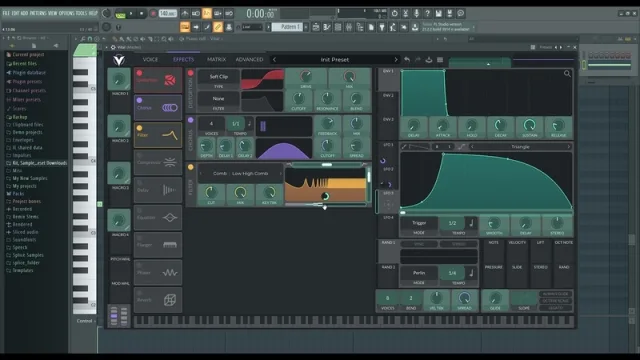Click the save preset icon

[429, 60]
